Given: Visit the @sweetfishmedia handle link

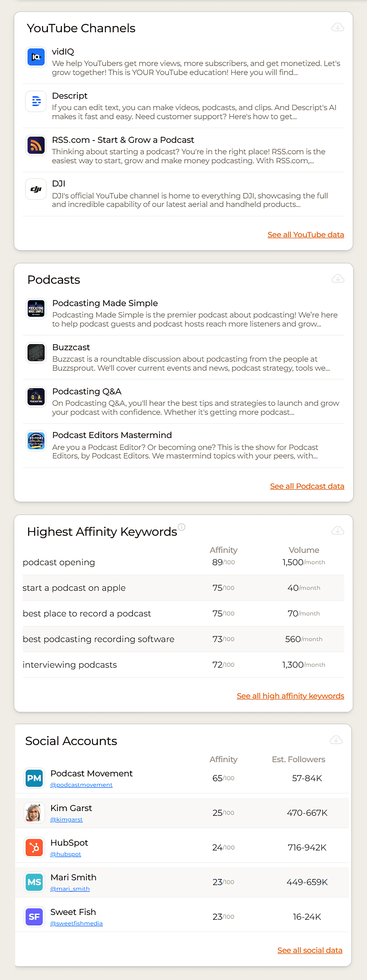Looking at the screenshot, I should click(x=76, y=923).
